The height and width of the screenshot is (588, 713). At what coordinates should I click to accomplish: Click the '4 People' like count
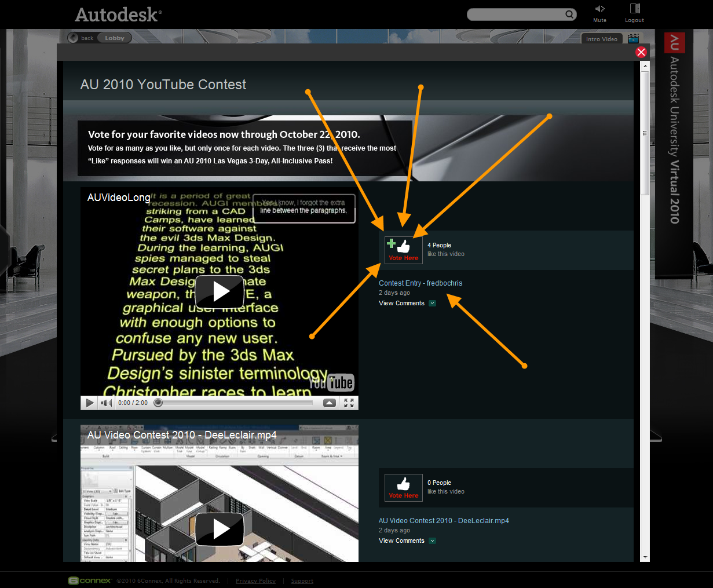(x=439, y=245)
